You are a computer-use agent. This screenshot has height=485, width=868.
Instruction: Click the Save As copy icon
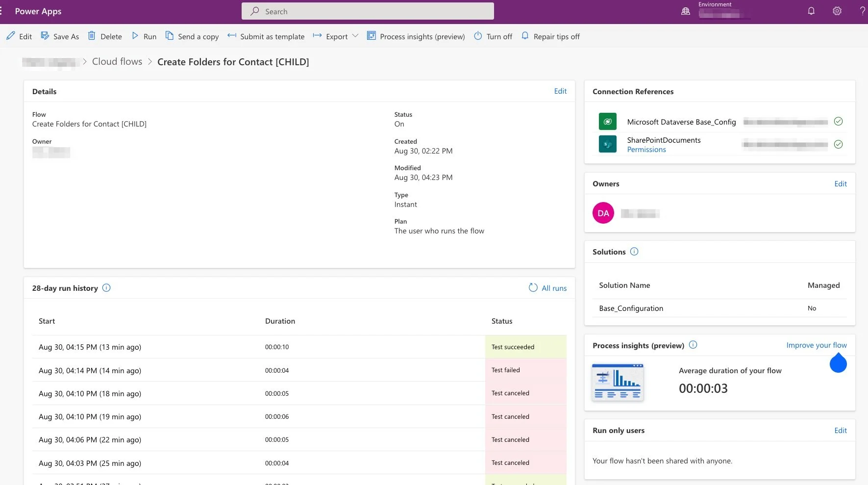[x=45, y=36]
